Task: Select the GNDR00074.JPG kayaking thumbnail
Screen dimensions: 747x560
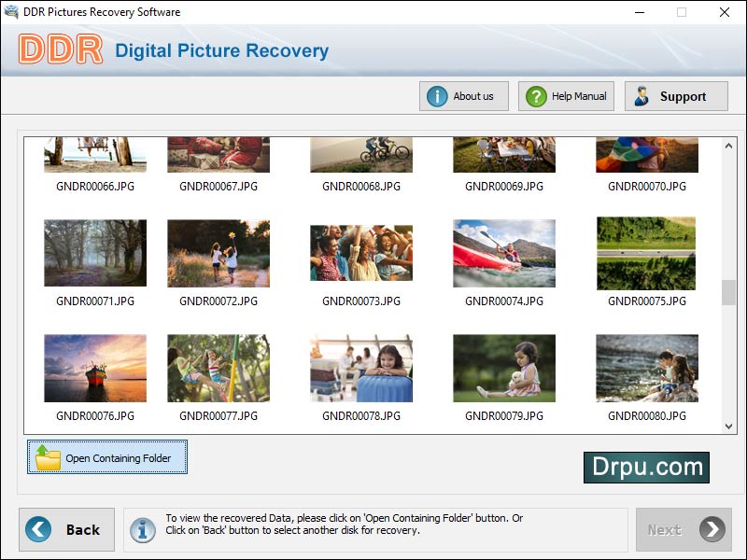Action: 504,253
